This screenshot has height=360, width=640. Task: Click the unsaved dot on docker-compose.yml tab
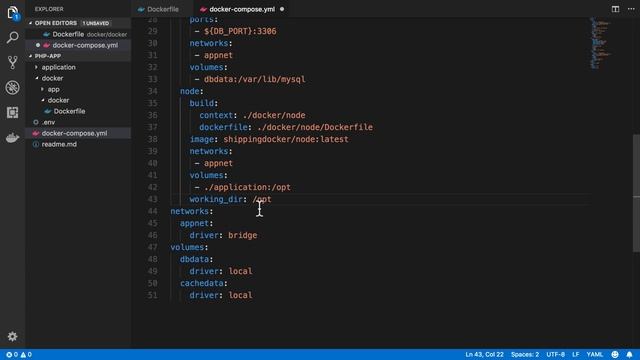282,9
